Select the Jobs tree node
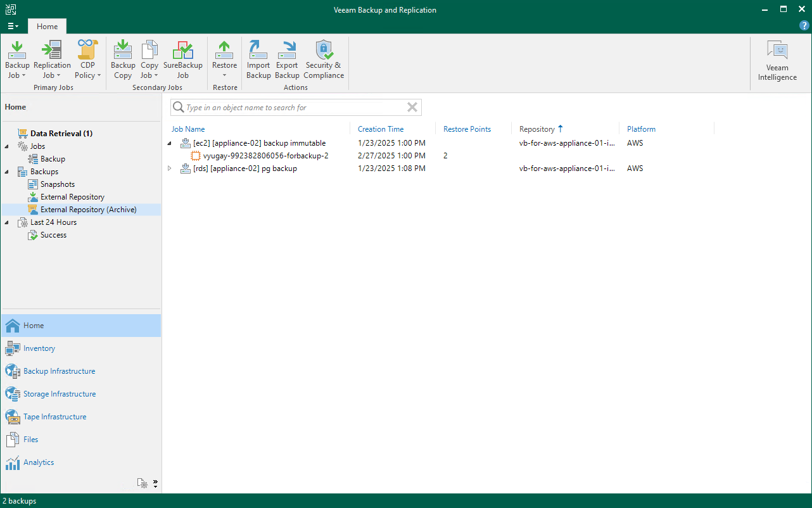This screenshot has width=812, height=508. [x=37, y=146]
